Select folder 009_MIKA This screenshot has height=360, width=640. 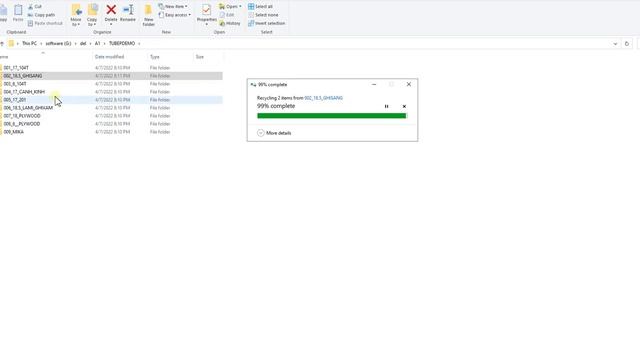coord(13,132)
